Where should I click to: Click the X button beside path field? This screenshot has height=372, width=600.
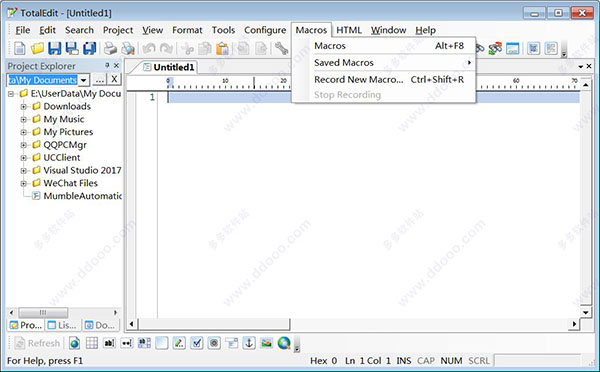[x=114, y=80]
